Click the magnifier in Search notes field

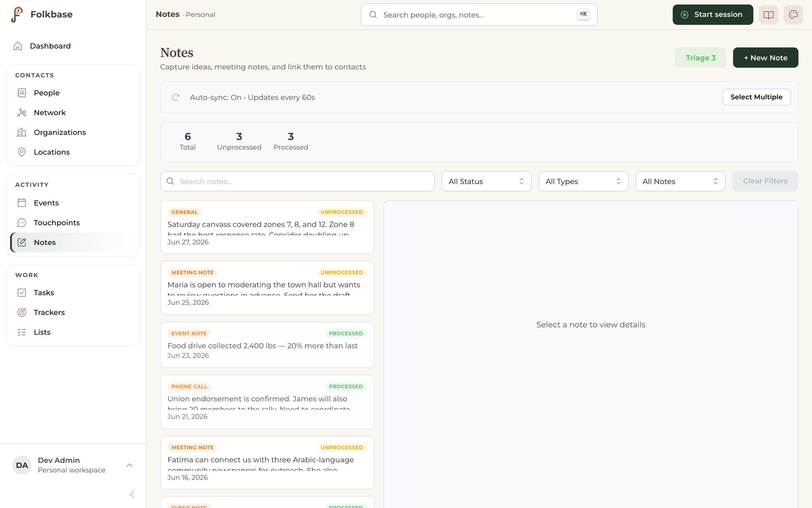pos(171,181)
